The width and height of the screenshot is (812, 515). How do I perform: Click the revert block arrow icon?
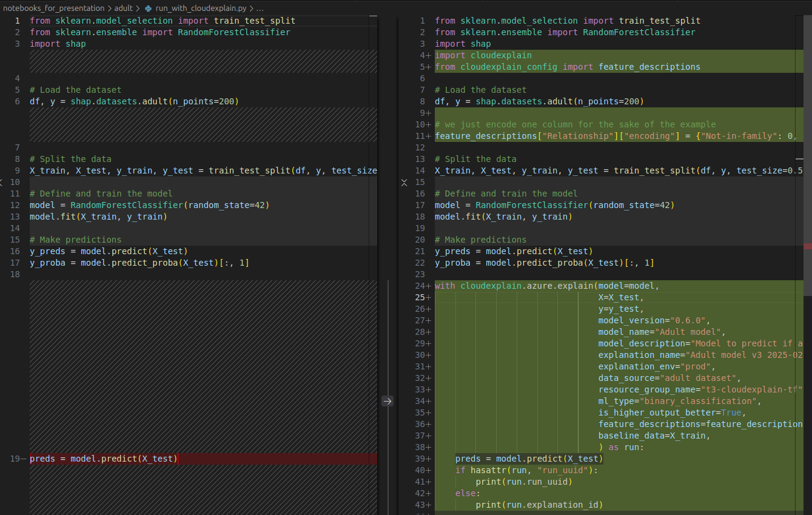coord(388,401)
